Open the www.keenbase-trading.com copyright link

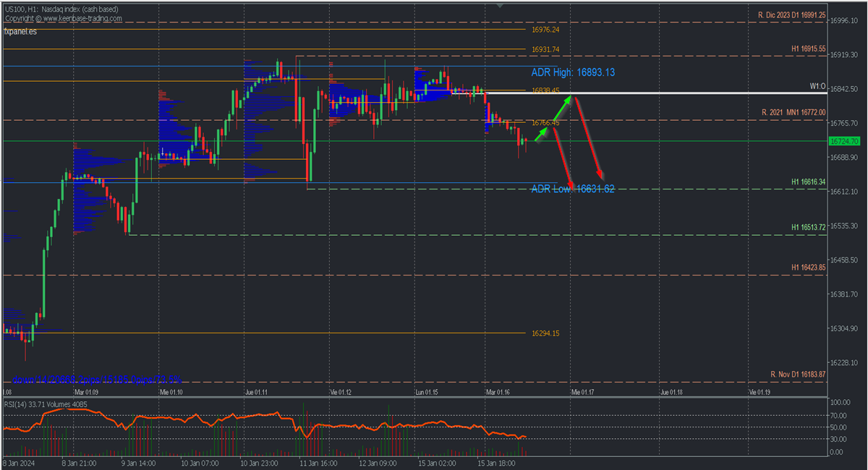[72, 18]
